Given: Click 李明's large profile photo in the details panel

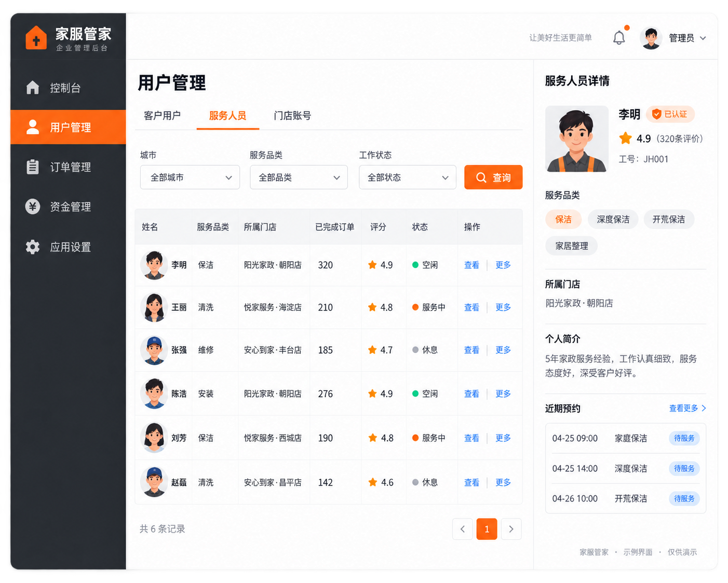Looking at the screenshot, I should pos(576,139).
